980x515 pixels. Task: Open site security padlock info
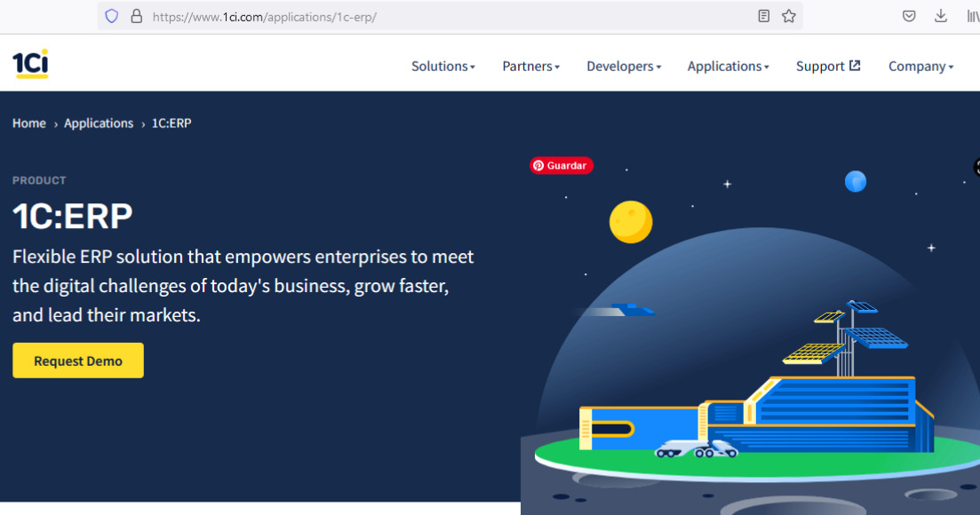[x=136, y=16]
